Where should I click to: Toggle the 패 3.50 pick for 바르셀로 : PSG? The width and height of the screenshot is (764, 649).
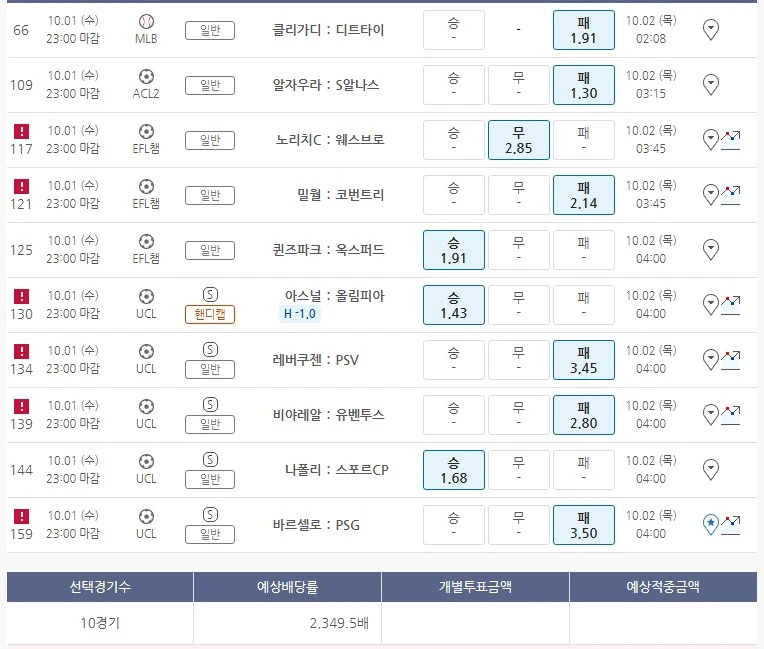(583, 525)
